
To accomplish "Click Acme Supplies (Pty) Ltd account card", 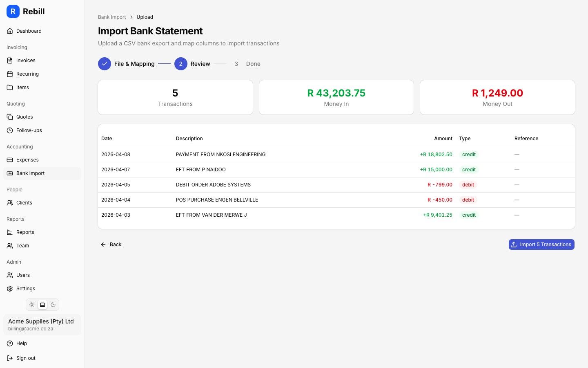I will pyautogui.click(x=42, y=325).
